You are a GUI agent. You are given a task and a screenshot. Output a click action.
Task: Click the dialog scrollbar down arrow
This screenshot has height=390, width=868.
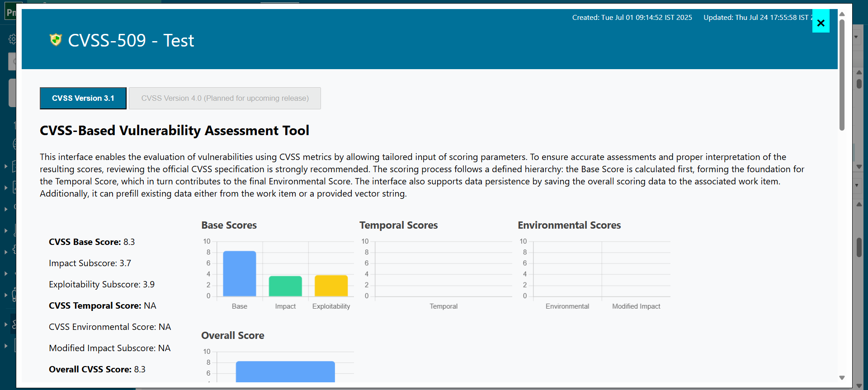point(842,378)
